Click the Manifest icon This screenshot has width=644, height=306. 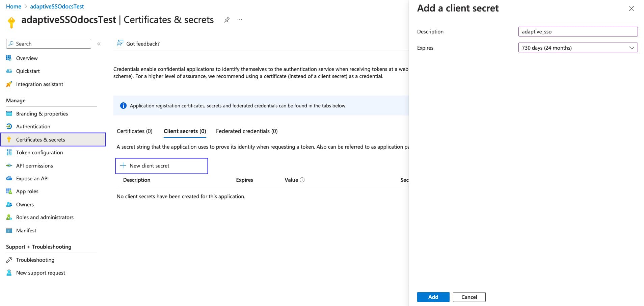click(9, 230)
